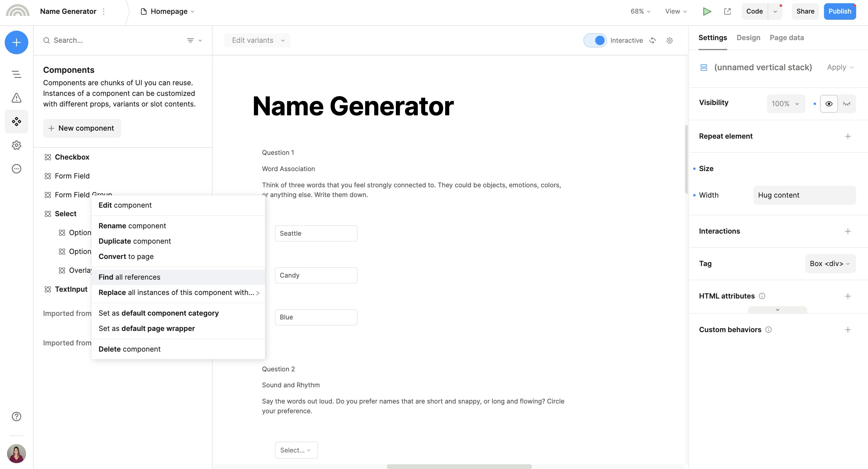Toggle the Interactive switch off
This screenshot has height=469, width=868.
tap(595, 40)
